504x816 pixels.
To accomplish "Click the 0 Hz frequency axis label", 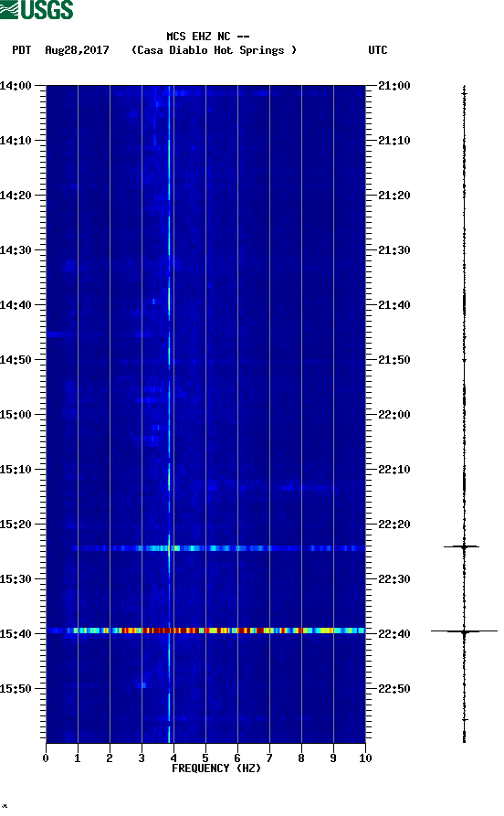I will click(46, 758).
